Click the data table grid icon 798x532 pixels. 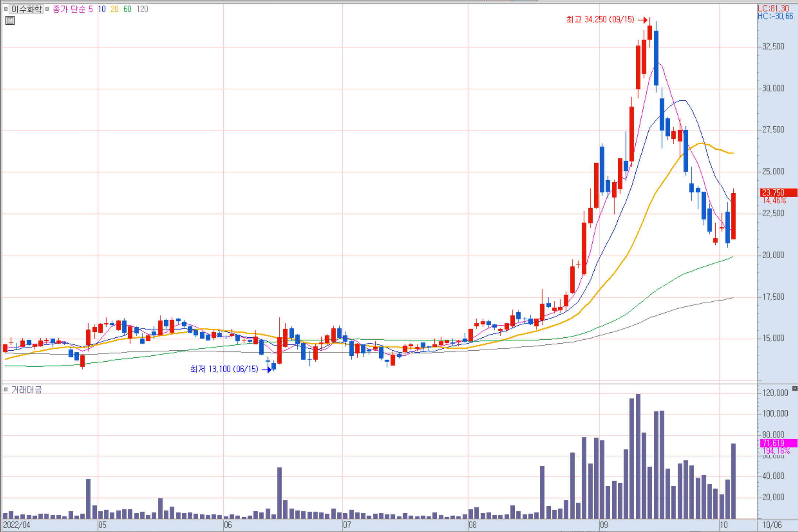10,21
